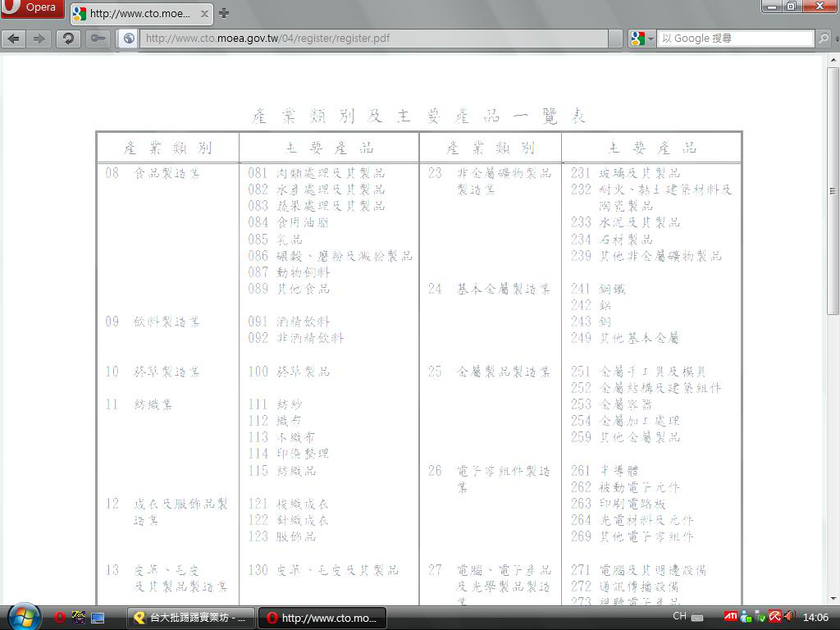Switch to the Opera taskbar window button
This screenshot has width=840, height=630.
click(x=322, y=618)
